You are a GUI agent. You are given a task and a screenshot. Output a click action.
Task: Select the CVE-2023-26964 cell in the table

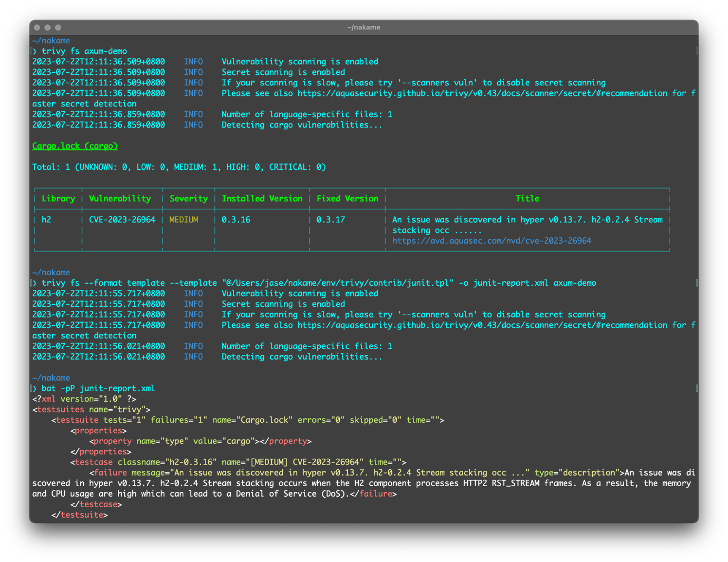point(122,220)
